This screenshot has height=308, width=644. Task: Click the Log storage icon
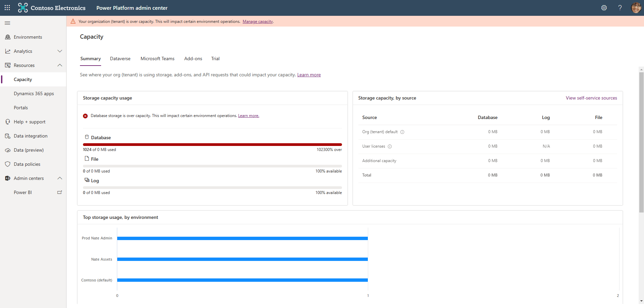[x=87, y=180]
